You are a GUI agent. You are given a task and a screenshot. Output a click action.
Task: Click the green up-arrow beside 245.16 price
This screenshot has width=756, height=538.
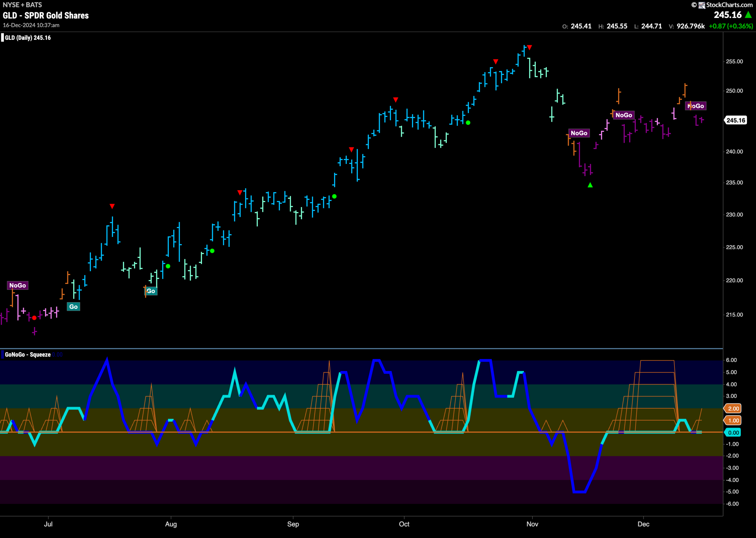[x=748, y=15]
